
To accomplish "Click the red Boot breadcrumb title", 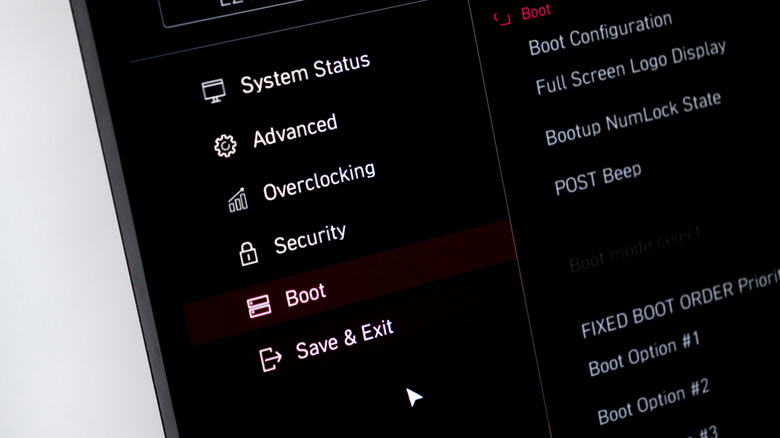I will click(536, 12).
